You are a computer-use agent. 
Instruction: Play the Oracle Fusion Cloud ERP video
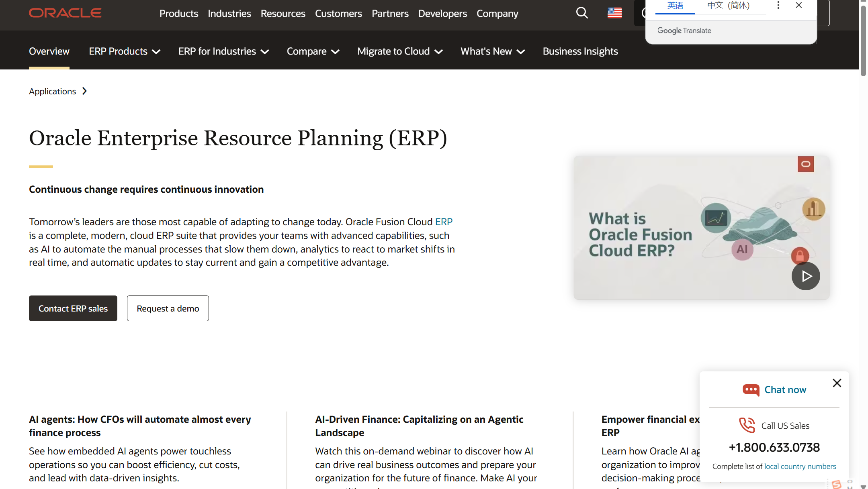click(806, 276)
